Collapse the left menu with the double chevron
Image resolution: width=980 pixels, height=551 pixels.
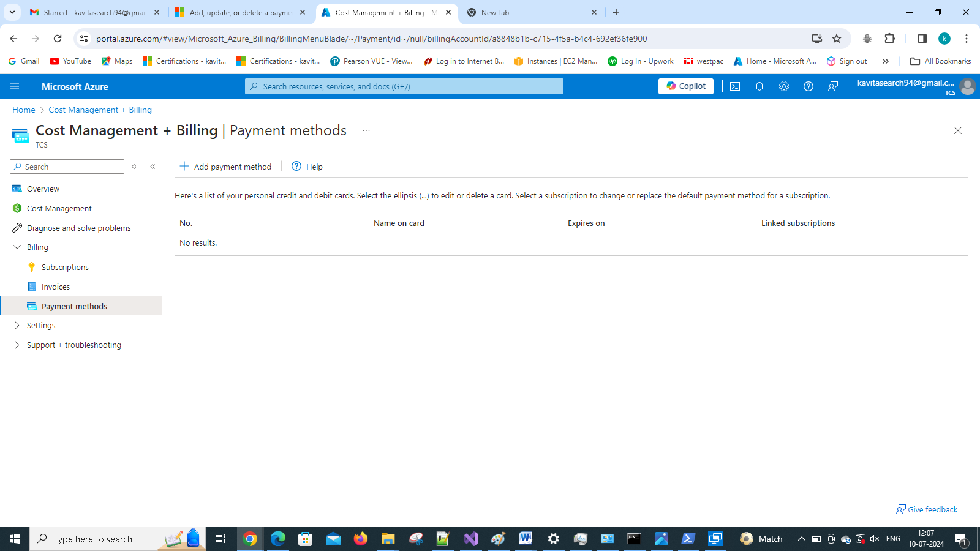(x=153, y=166)
